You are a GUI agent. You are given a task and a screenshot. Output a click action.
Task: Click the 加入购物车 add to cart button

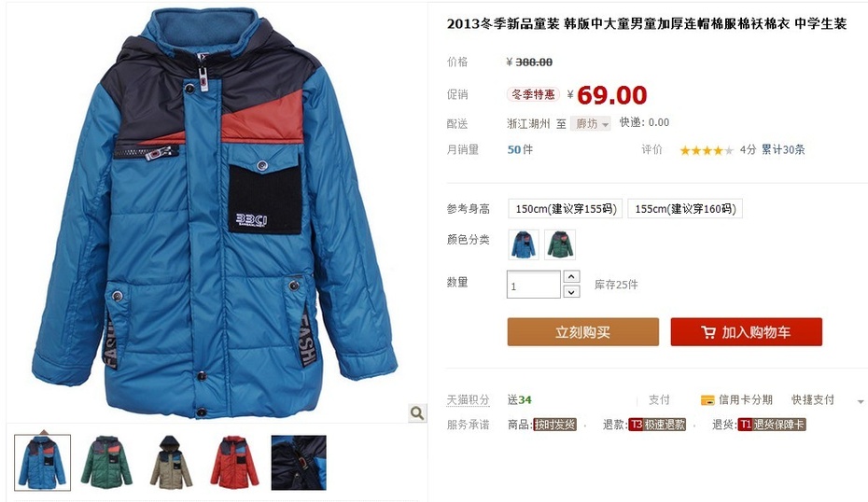[x=747, y=332]
